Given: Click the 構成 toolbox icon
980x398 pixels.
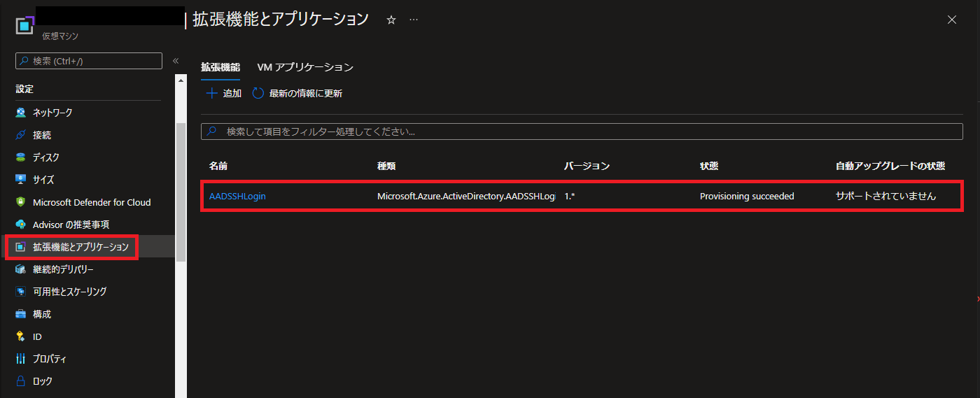Looking at the screenshot, I should (20, 314).
